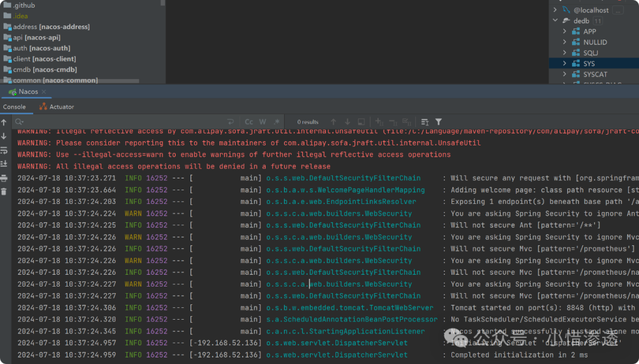Click the ellipsis badge beside @localhost

(x=618, y=10)
